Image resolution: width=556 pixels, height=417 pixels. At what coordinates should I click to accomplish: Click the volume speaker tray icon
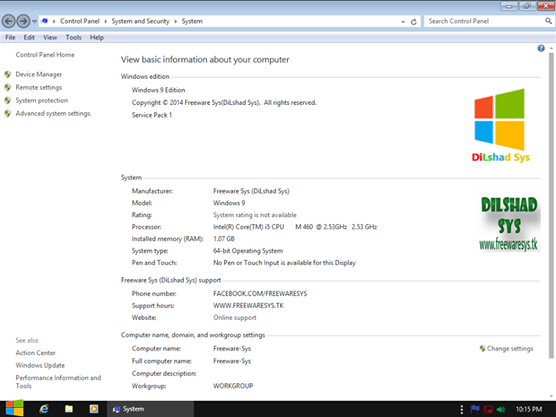501,410
